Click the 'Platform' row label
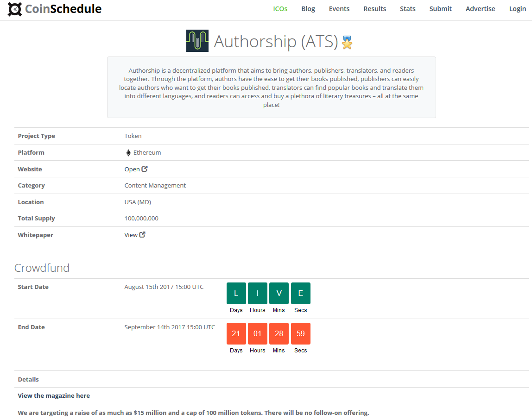Image resolution: width=532 pixels, height=420 pixels. point(31,152)
